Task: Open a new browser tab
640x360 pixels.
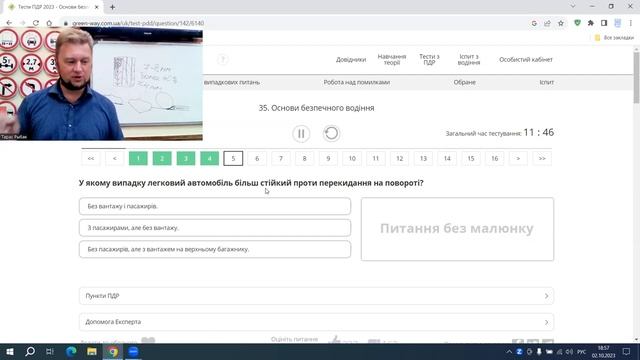Action: (x=112, y=7)
